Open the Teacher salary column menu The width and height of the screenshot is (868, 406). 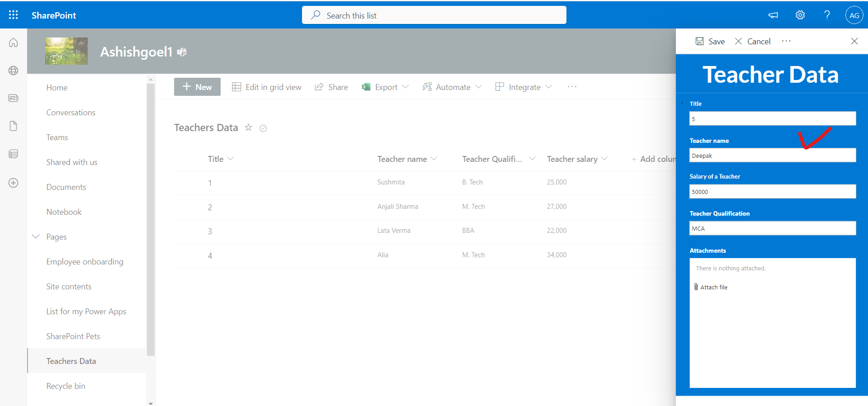604,159
